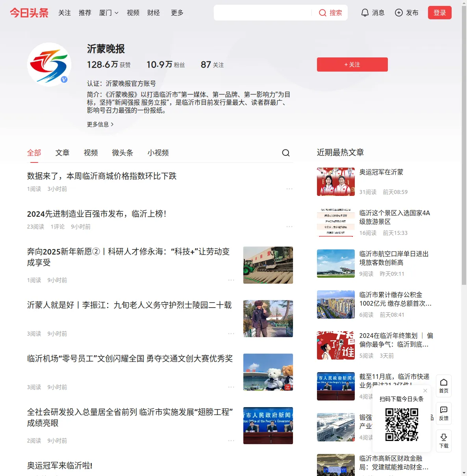Open 推荐 in top navigation
The width and height of the screenshot is (467, 476).
click(85, 13)
